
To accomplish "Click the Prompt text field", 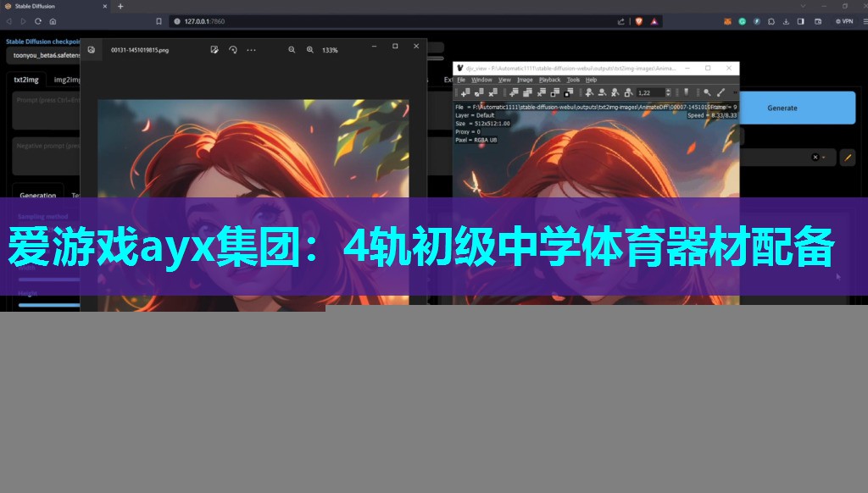I will [47, 111].
